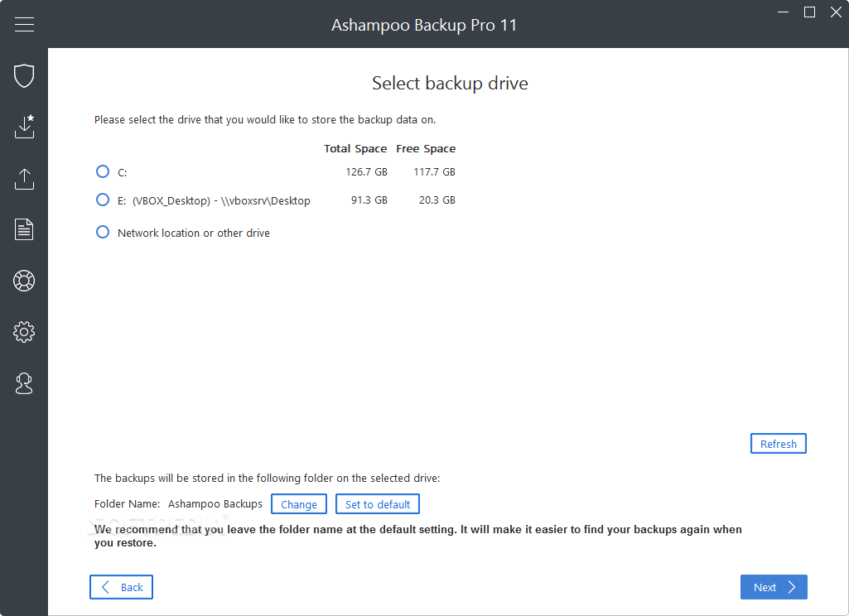Viewport: 849px width, 616px height.
Task: Open the rescue lifebuoy icon
Action: pos(24,281)
